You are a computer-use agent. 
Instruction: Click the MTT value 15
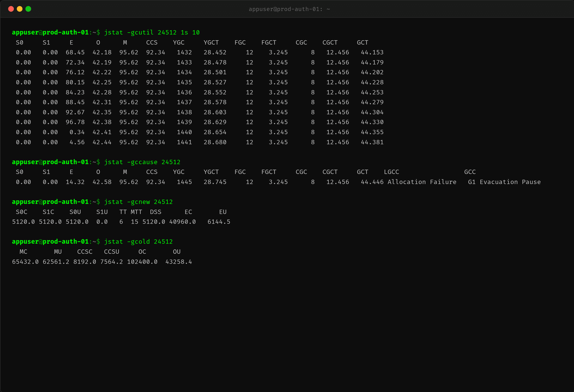point(135,222)
